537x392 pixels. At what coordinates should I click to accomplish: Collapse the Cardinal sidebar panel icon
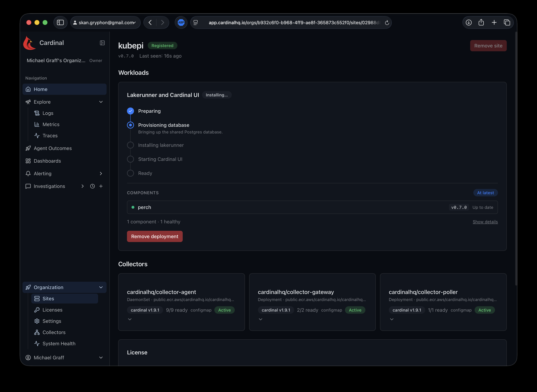102,43
